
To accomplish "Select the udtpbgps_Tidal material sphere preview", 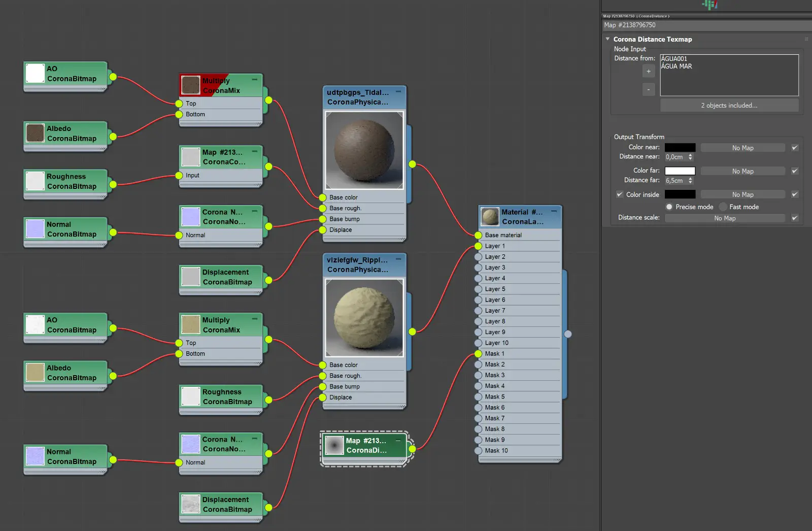I will (363, 150).
